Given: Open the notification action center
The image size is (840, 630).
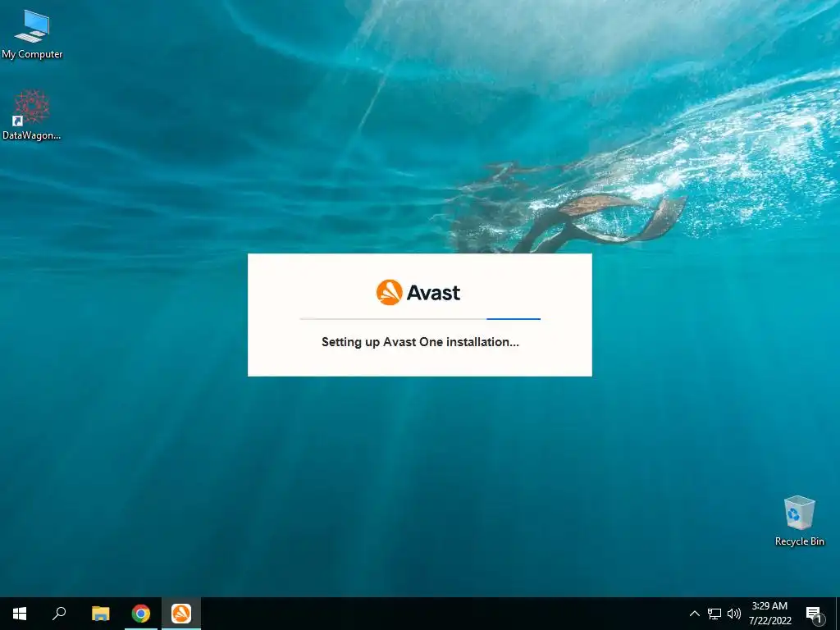Looking at the screenshot, I should pyautogui.click(x=815, y=614).
